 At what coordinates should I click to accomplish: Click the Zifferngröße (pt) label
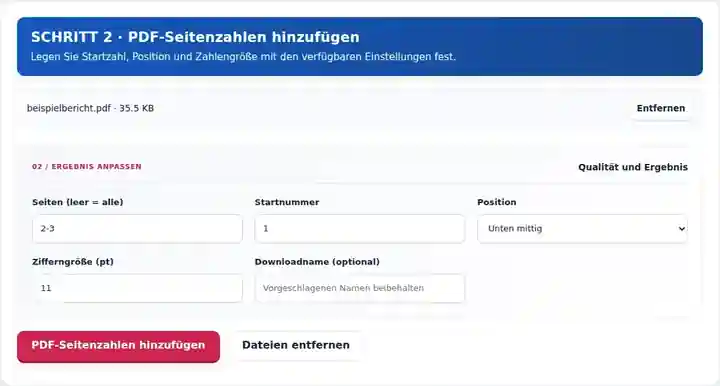click(73, 262)
